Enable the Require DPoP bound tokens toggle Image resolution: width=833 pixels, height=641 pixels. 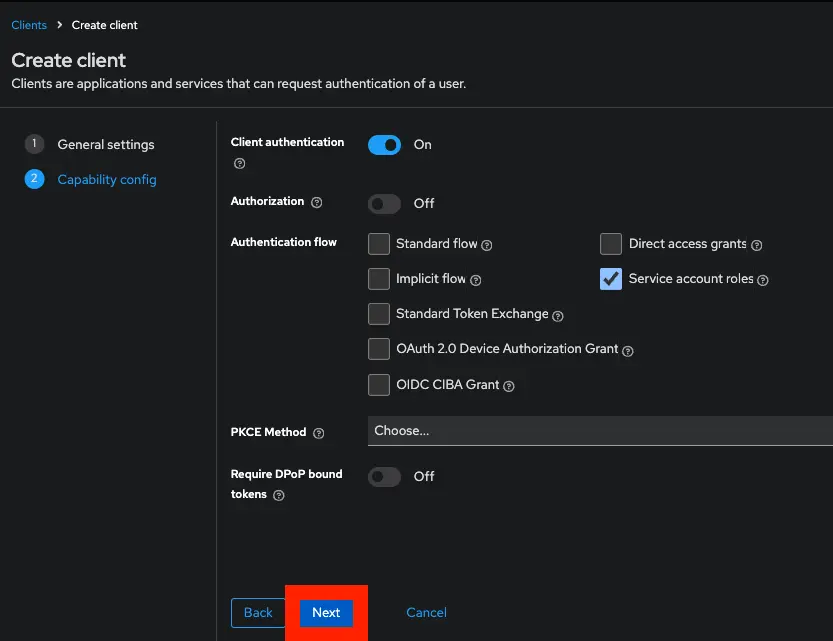pos(384,477)
